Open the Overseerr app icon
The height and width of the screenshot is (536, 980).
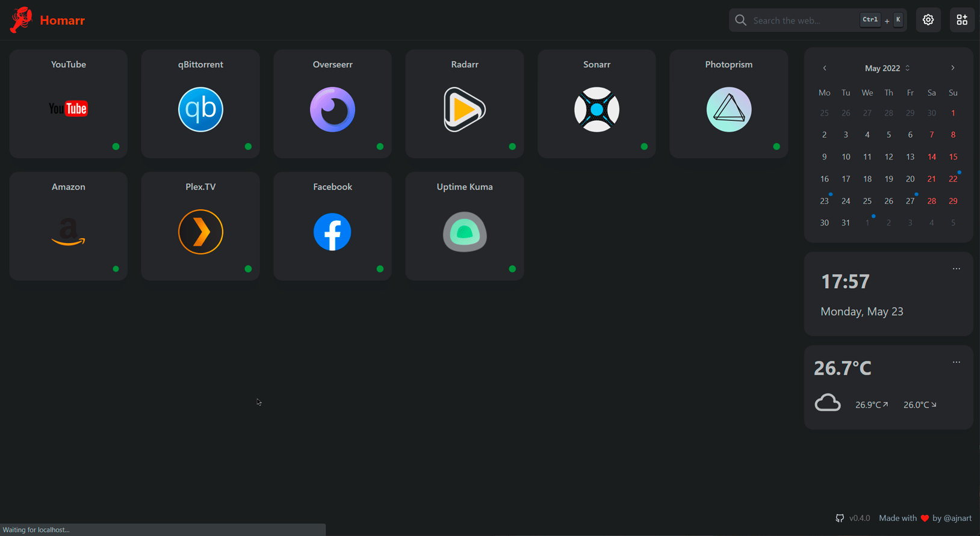[x=332, y=109]
